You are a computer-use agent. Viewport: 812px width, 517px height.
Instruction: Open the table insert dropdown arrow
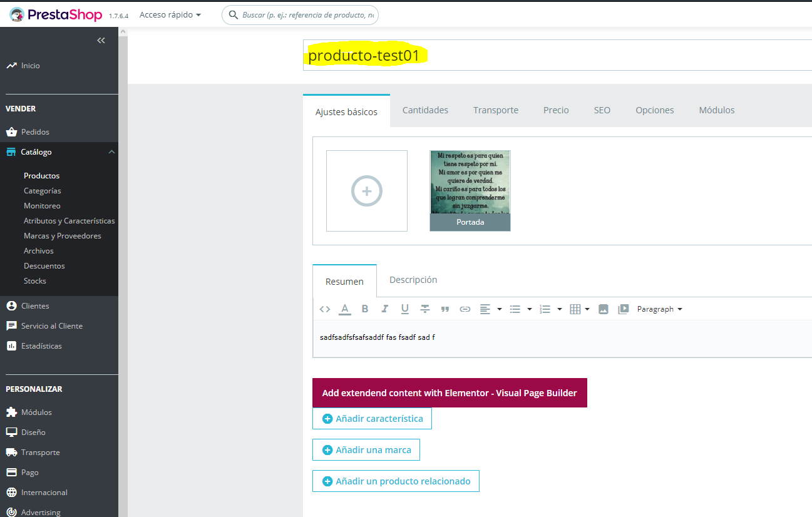(587, 309)
